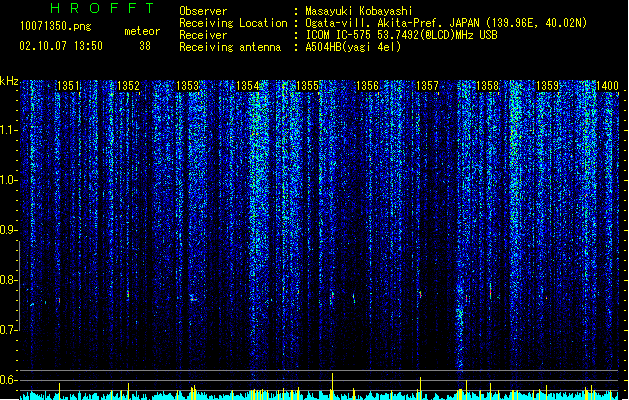Screen dimensions: 629x400
Task: Click the Receiving antenna label
Action: (x=230, y=47)
